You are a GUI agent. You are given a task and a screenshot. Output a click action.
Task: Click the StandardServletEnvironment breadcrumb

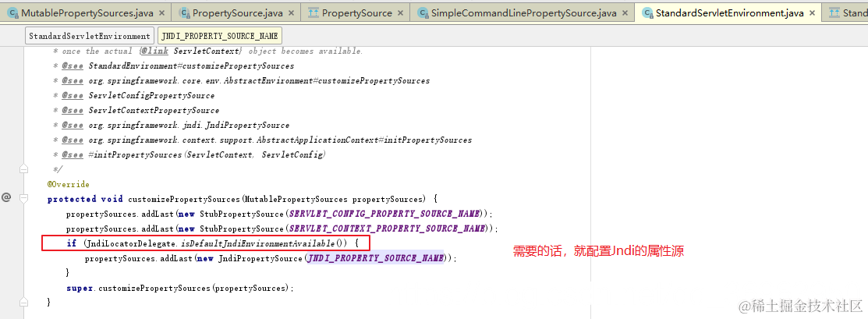click(89, 36)
